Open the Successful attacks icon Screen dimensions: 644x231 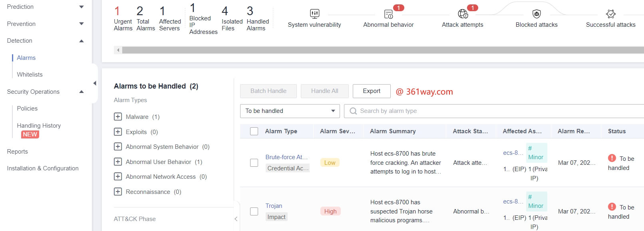(x=610, y=14)
